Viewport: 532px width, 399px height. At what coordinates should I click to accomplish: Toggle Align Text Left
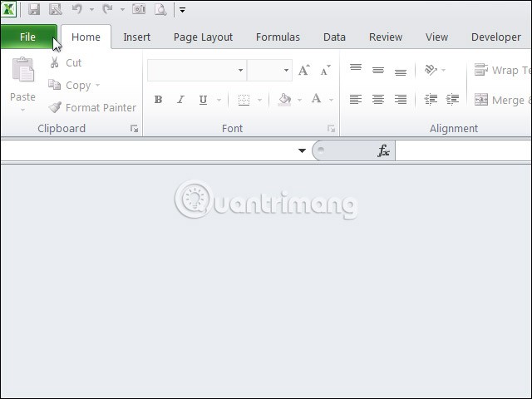click(x=356, y=100)
